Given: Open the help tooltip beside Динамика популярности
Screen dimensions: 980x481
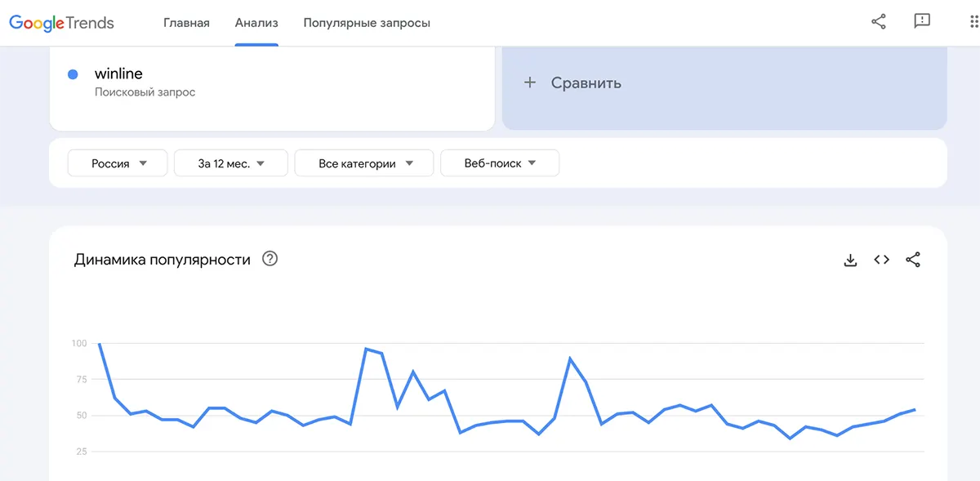Looking at the screenshot, I should 269,258.
